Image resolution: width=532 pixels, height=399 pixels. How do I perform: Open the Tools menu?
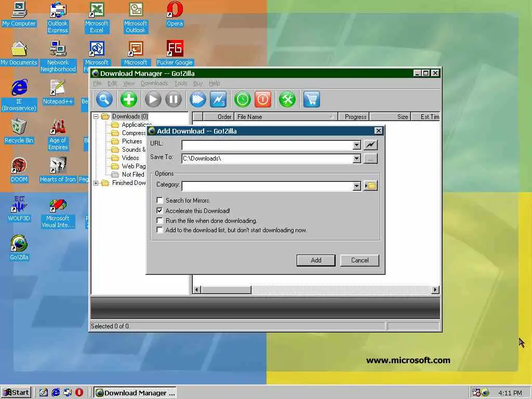pos(180,84)
